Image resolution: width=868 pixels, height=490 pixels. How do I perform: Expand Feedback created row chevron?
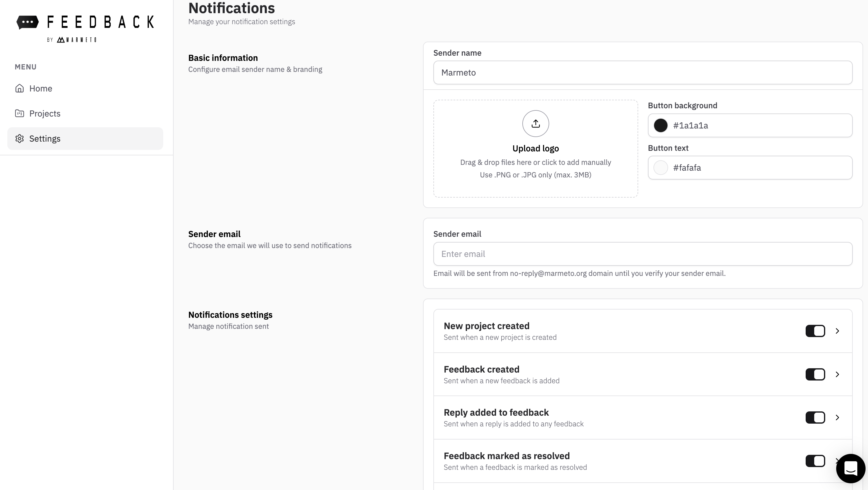[837, 374]
